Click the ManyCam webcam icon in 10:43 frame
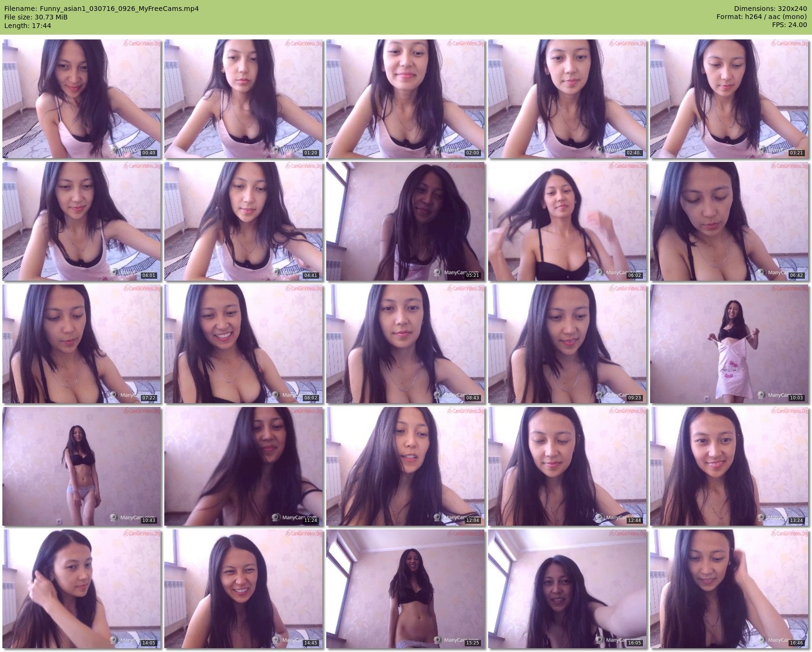812x652 pixels. pos(114,518)
